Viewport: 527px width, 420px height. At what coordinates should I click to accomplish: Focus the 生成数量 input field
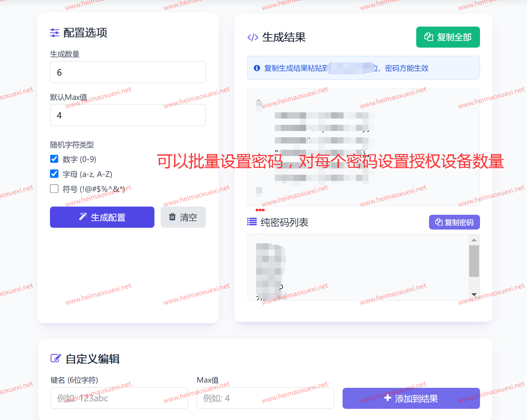click(128, 72)
